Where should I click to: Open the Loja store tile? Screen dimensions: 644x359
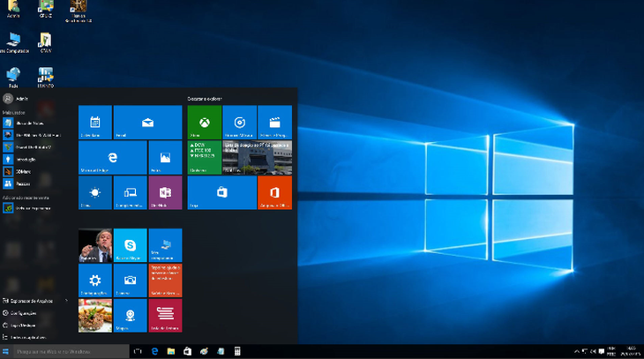click(x=221, y=192)
